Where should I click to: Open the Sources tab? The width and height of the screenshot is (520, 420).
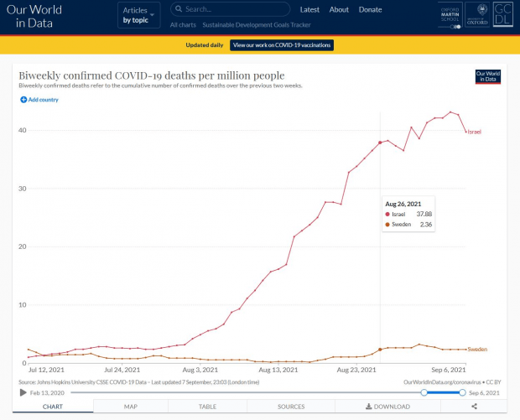point(291,407)
